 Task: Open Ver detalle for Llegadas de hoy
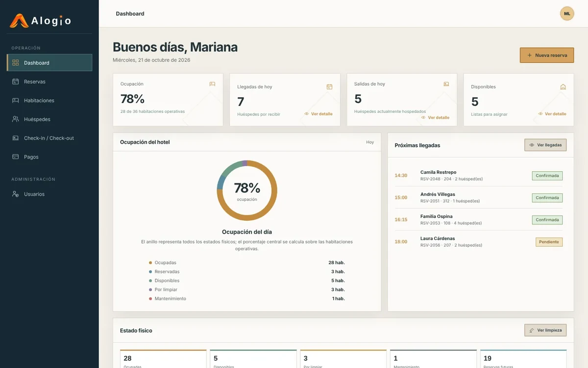point(318,114)
